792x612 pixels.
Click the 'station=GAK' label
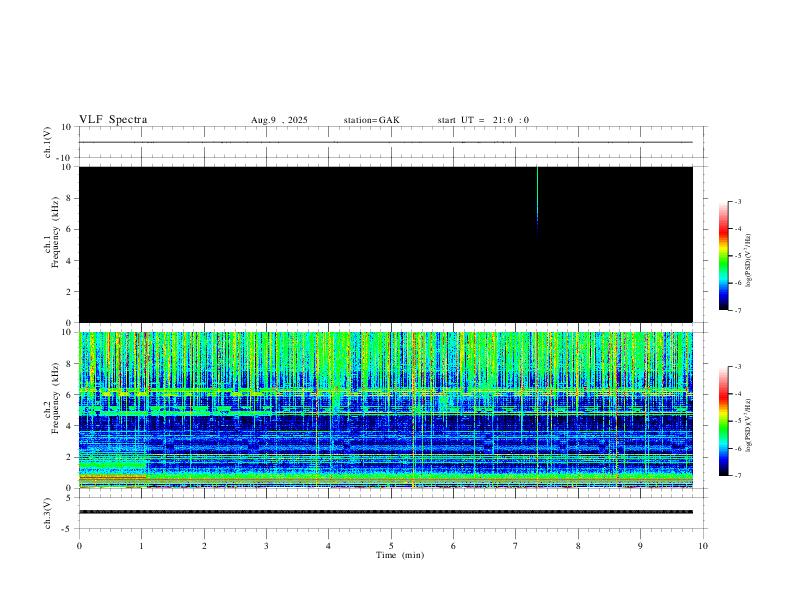click(371, 120)
